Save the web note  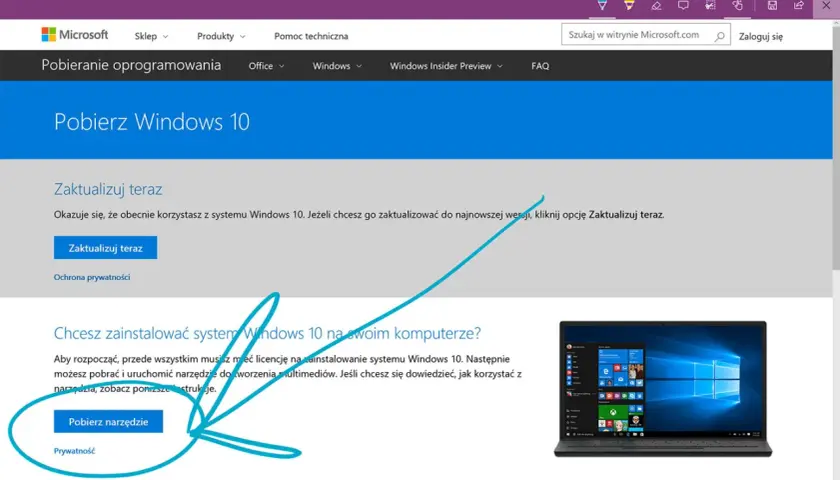point(772,6)
